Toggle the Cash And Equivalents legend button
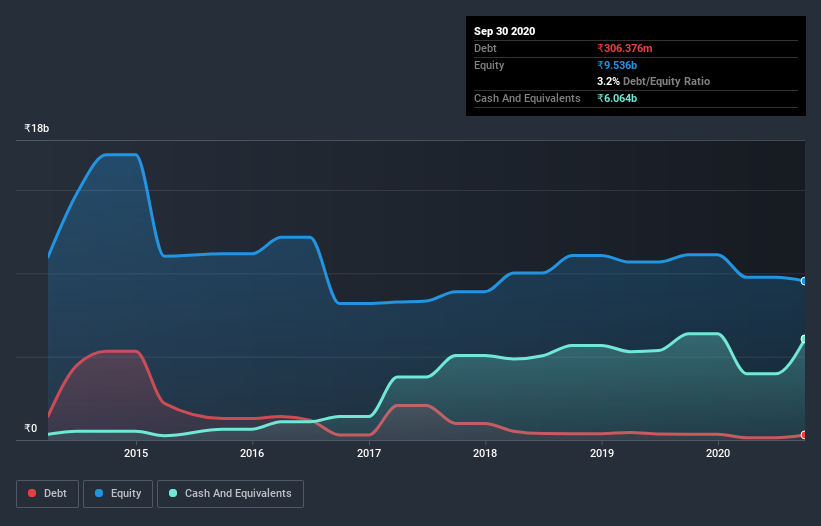Viewport: 821px width, 526px height. tap(230, 494)
